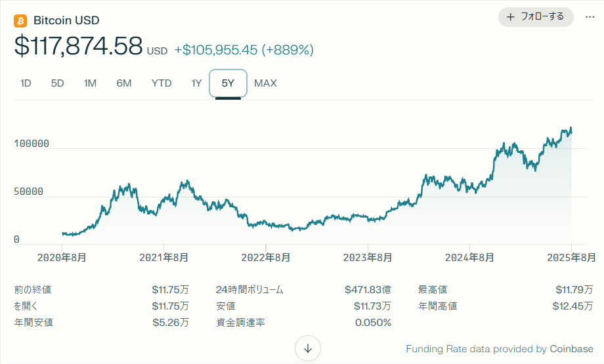Select the 5D time range tab
The image size is (604, 364).
click(x=57, y=83)
